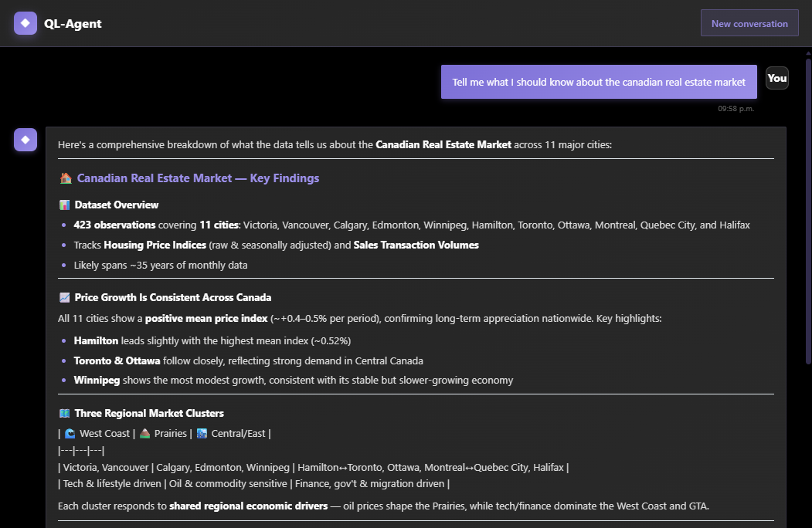Click the assistant avatar beside the response

point(25,140)
